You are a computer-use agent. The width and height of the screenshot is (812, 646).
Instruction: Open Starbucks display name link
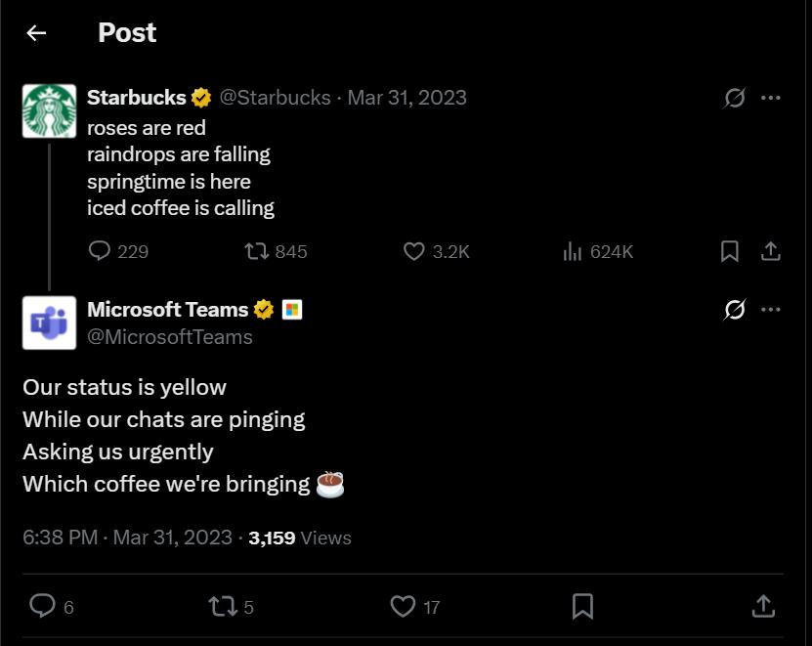coord(136,97)
